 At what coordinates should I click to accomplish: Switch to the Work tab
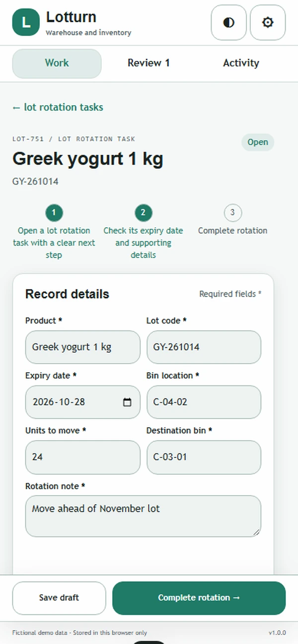pyautogui.click(x=57, y=64)
